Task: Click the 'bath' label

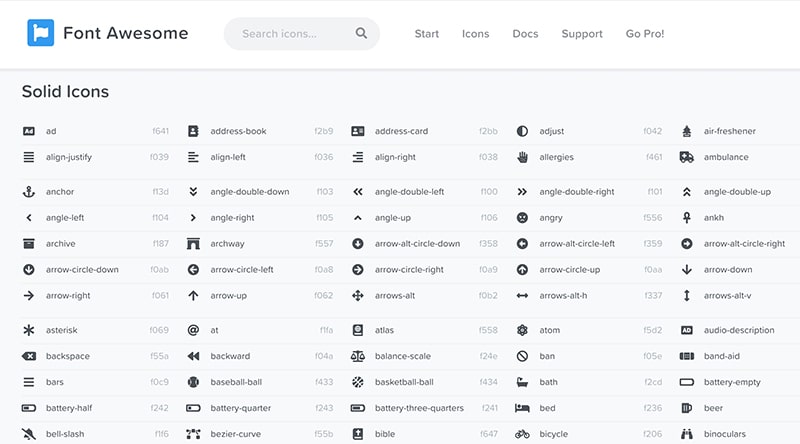Action: pos(548,382)
